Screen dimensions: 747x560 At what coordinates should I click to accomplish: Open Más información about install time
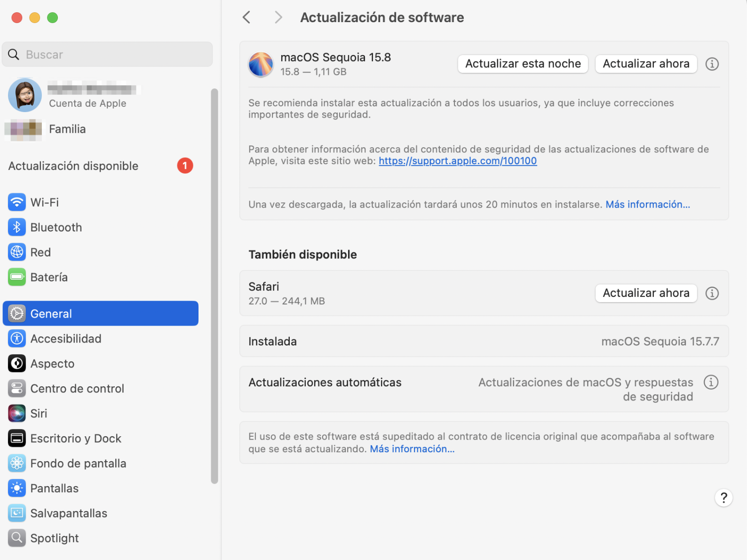point(648,204)
